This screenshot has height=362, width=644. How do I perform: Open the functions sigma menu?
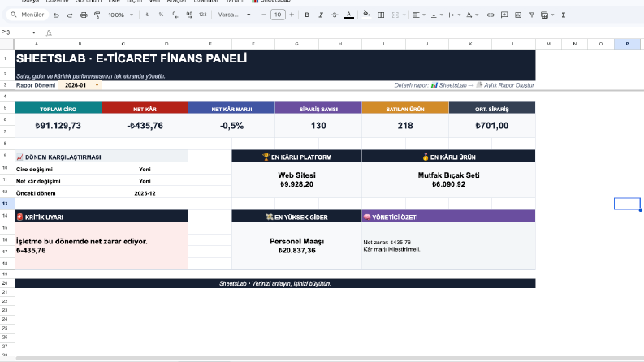point(564,15)
